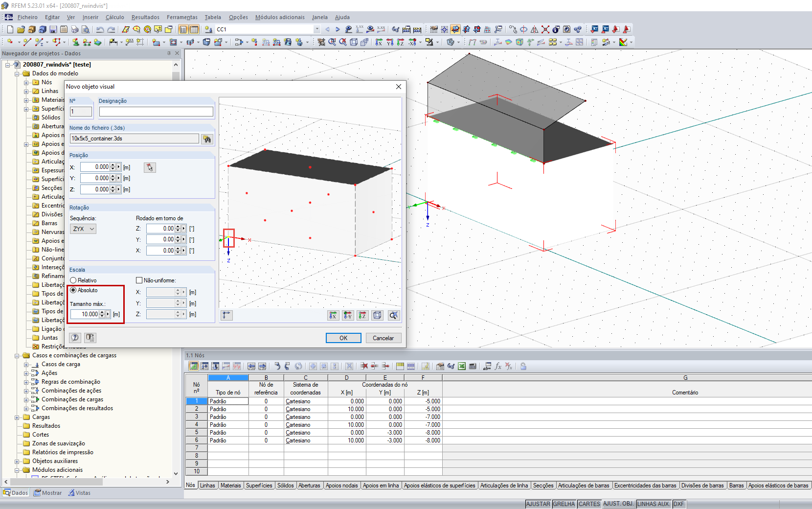Click the Save icon in main toolbar
This screenshot has width=812, height=509.
[53, 29]
